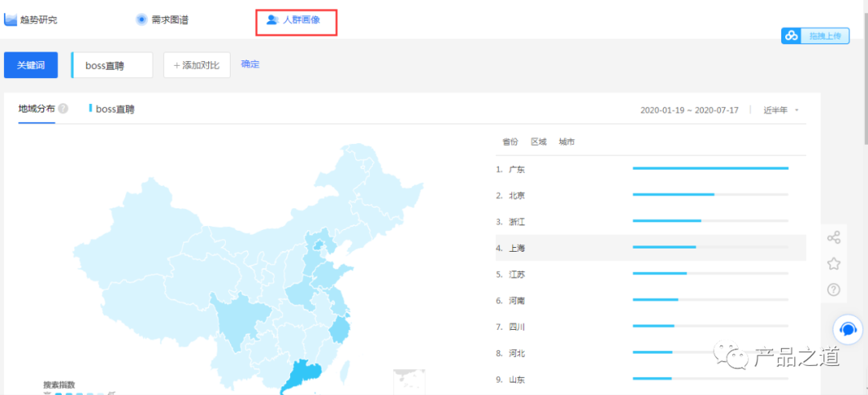Click the 搜索指数 legend label
Screen dimensions: 868x395
coord(59,384)
